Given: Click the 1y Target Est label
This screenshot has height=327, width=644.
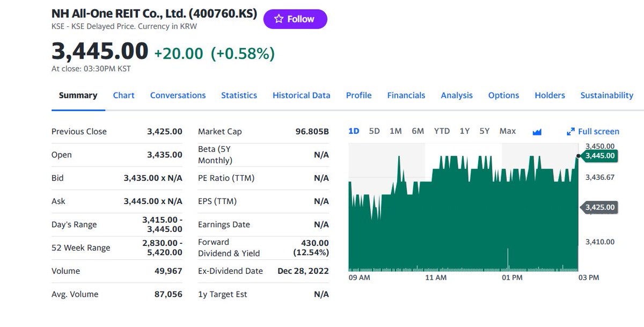Looking at the screenshot, I should [x=223, y=294].
